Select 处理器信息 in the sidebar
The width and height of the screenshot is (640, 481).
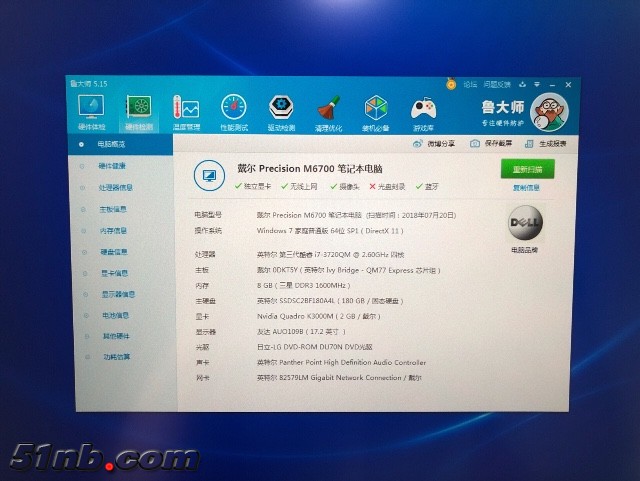(115, 187)
